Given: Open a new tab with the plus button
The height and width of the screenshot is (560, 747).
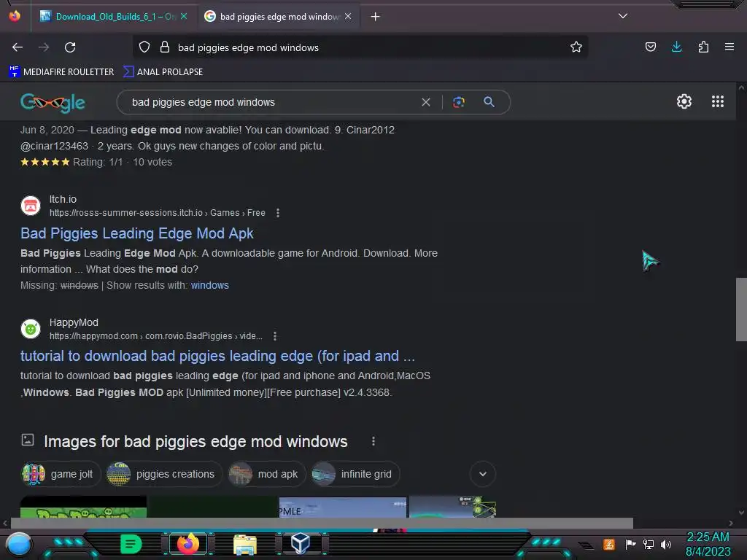Looking at the screenshot, I should [376, 17].
